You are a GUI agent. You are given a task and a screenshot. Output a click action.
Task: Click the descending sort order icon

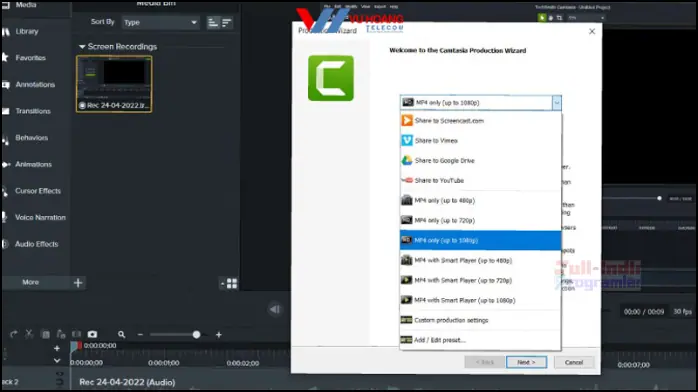[227, 23]
